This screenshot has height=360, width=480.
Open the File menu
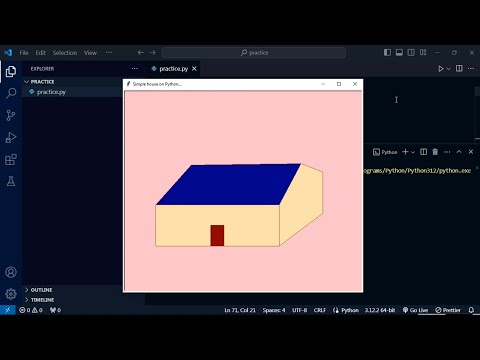coord(24,53)
